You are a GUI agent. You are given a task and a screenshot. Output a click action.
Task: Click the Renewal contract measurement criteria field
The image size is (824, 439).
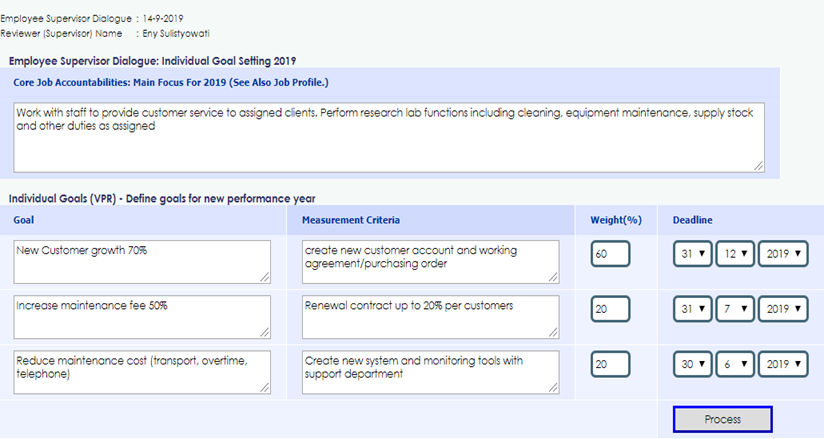pos(429,317)
